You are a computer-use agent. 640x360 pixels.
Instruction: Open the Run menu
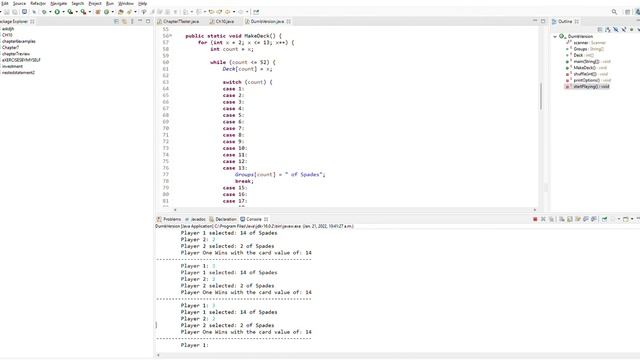click(110, 3)
